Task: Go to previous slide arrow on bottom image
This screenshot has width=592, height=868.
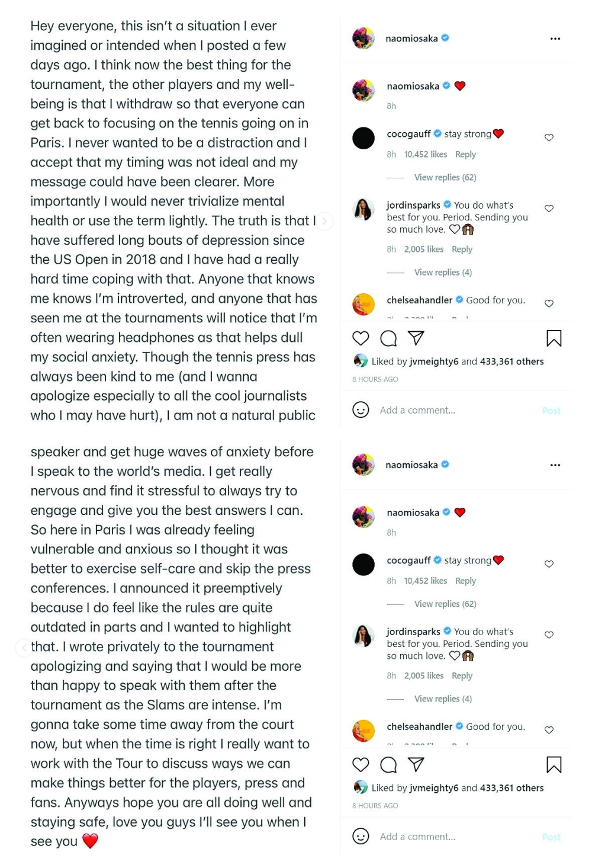Action: pyautogui.click(x=23, y=648)
